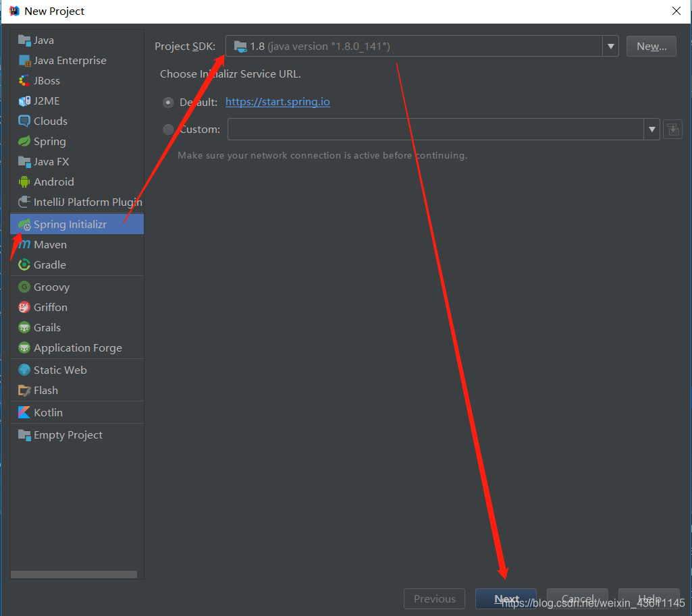Choose the Java project type label

pos(44,40)
